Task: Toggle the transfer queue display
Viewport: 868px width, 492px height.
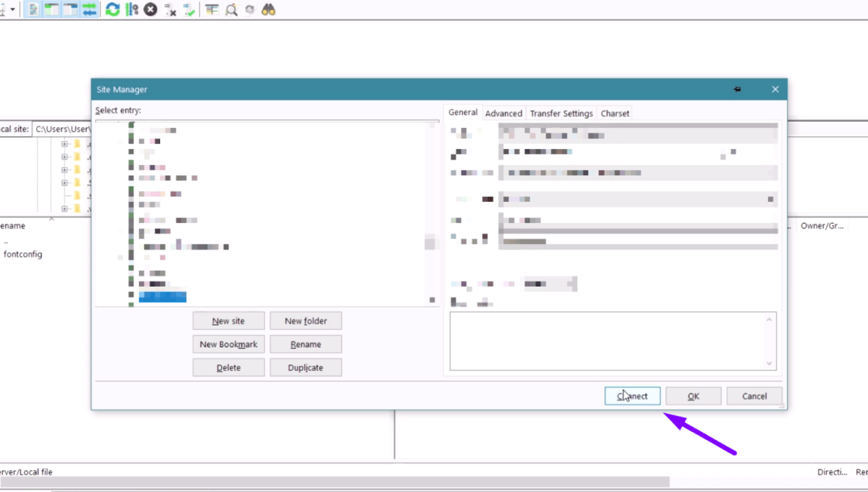Action: tap(90, 9)
